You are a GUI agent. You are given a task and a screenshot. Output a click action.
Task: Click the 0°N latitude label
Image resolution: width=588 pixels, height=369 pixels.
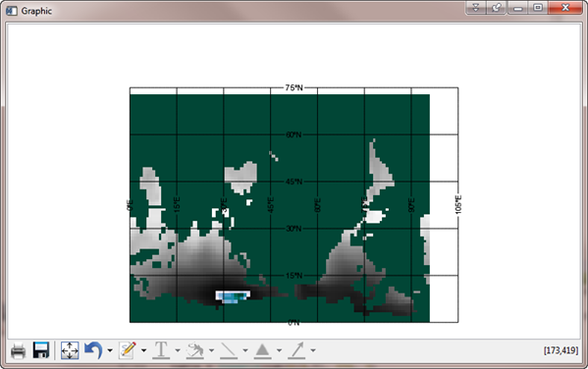coord(294,323)
